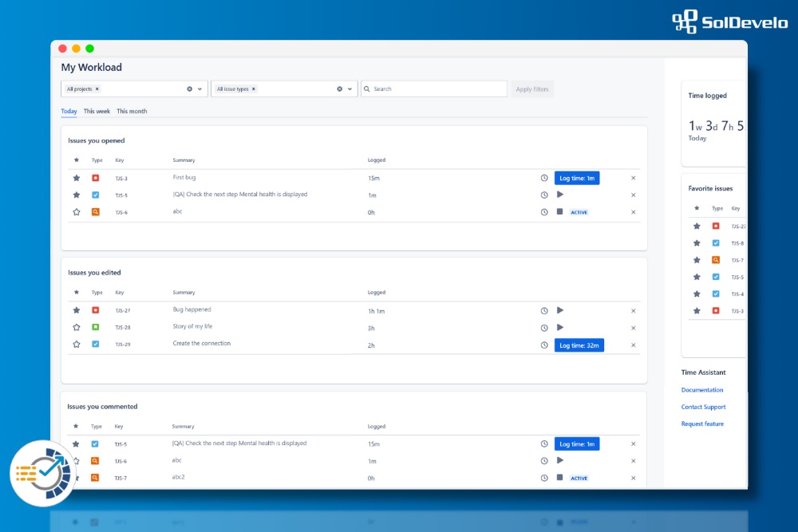The height and width of the screenshot is (532, 798).
Task: Click the clock icon on the TJS-5 row
Action: click(x=543, y=195)
